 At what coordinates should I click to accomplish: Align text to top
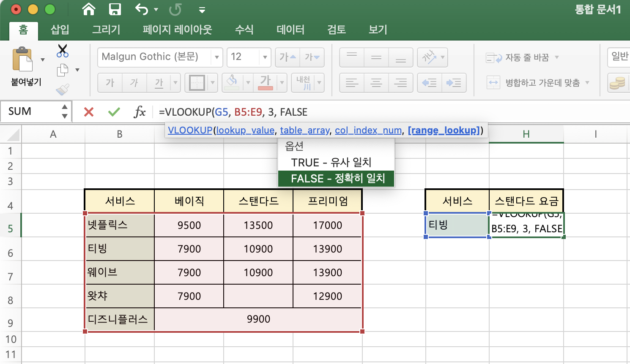click(352, 57)
